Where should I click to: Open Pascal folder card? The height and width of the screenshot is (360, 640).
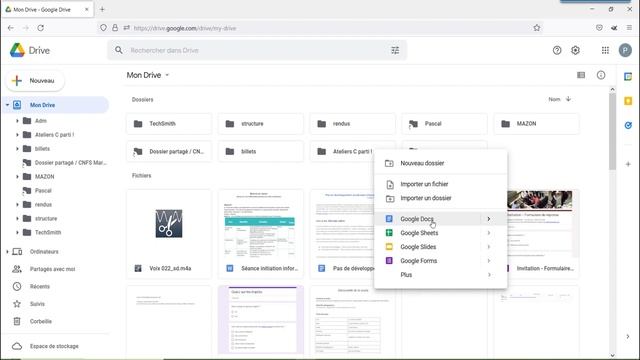444,124
